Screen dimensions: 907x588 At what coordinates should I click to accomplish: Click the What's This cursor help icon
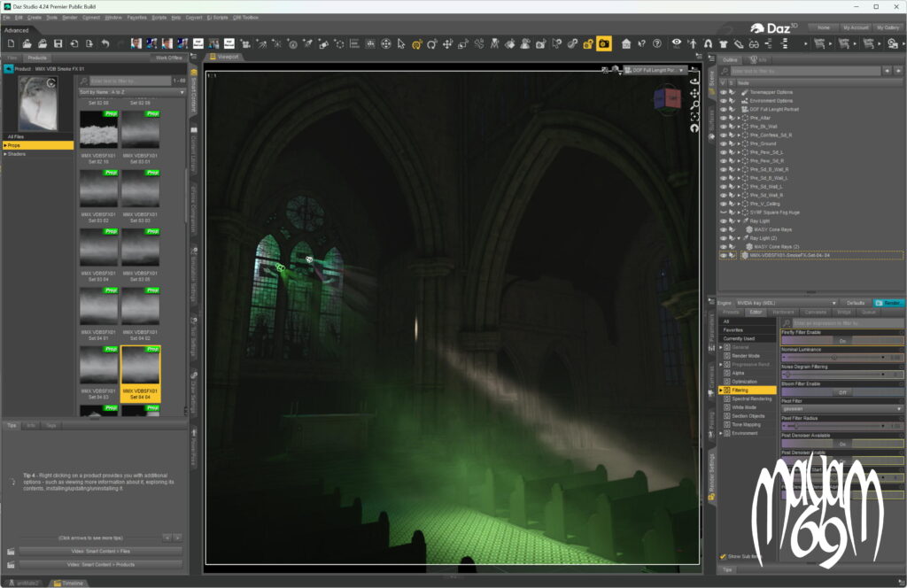pyautogui.click(x=641, y=44)
